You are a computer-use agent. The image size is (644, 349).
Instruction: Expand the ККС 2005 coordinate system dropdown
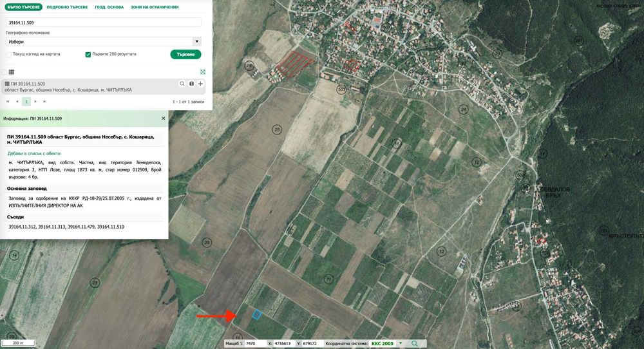(401, 343)
